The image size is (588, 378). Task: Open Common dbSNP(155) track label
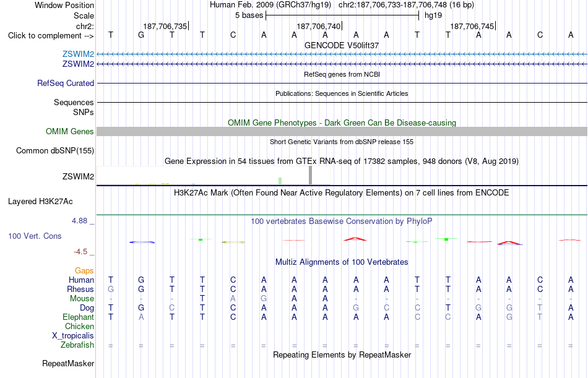pos(55,151)
